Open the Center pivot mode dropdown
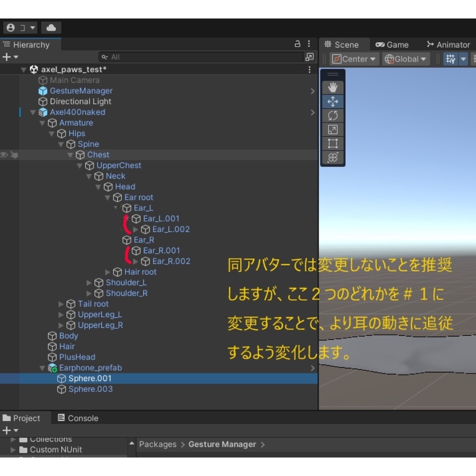Viewport: 476px width, 476px height. (354, 59)
